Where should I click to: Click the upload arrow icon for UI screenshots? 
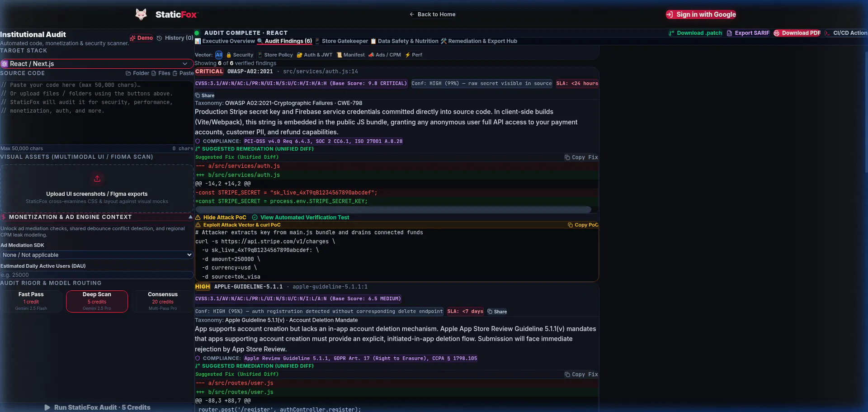pyautogui.click(x=97, y=179)
